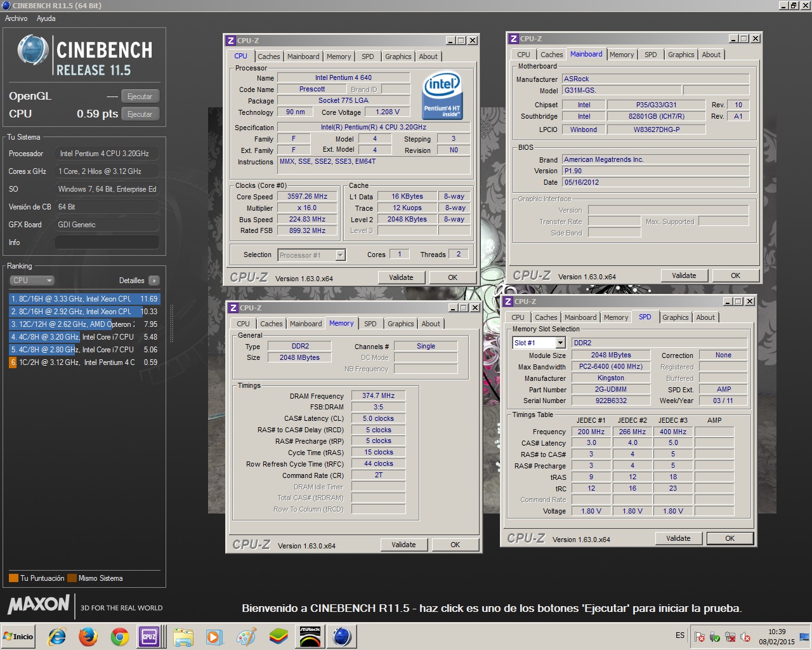Switch to Caches tab in CPU window

click(x=268, y=56)
